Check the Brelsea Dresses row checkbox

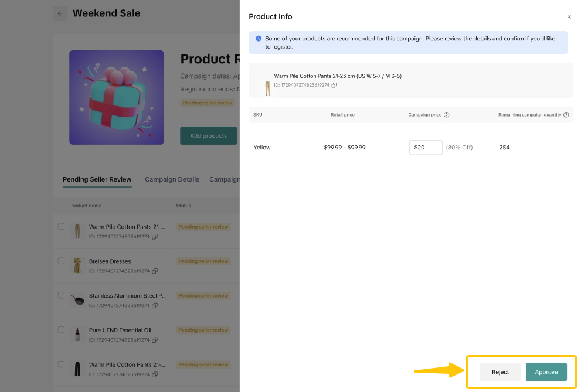click(x=61, y=261)
